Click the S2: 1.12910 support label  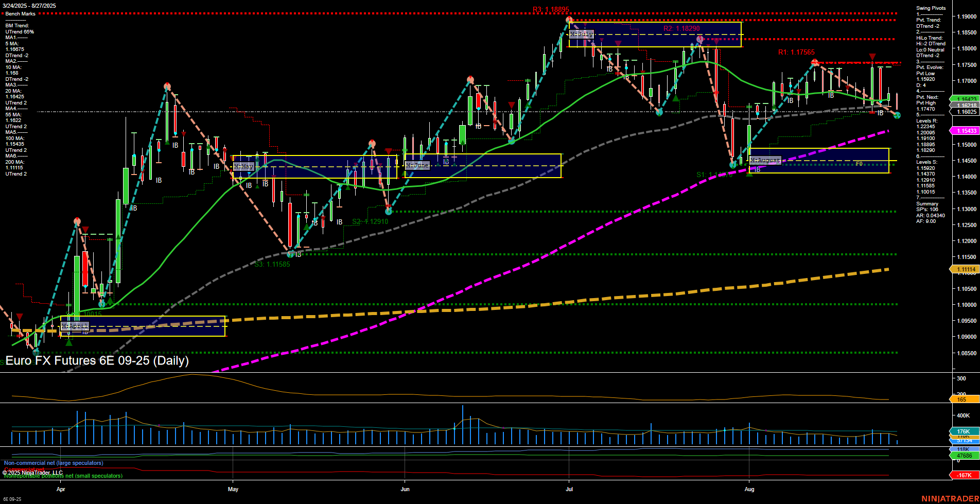[370, 222]
